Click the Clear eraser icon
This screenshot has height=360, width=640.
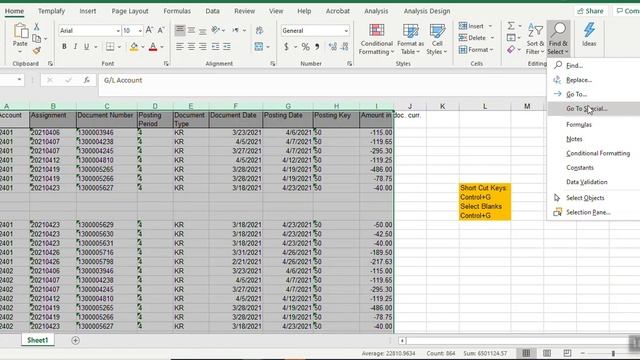(x=511, y=50)
